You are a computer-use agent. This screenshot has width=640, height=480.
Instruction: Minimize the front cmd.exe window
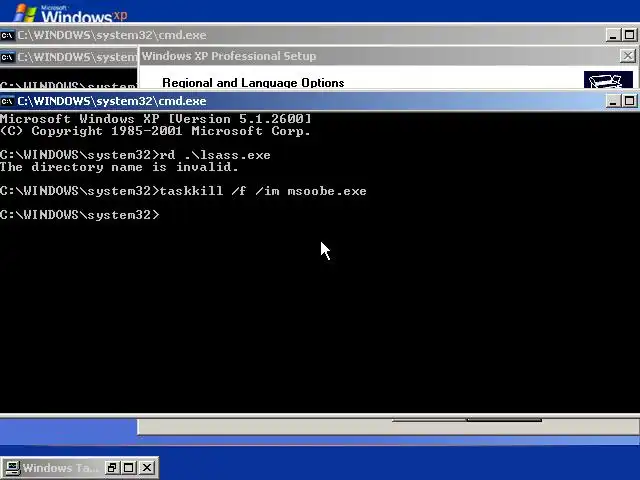pos(613,101)
